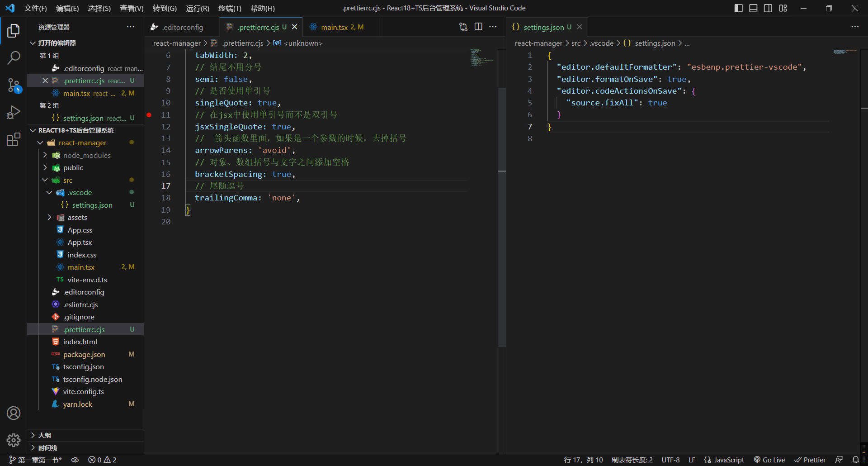This screenshot has height=466, width=868.
Task: Open more actions for the right editor group
Action: [855, 27]
